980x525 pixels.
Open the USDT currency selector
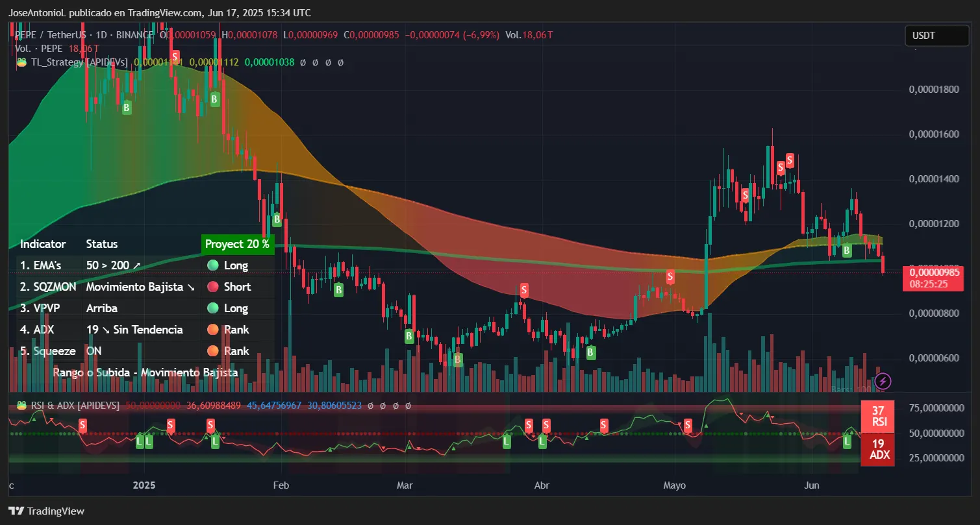click(x=936, y=36)
